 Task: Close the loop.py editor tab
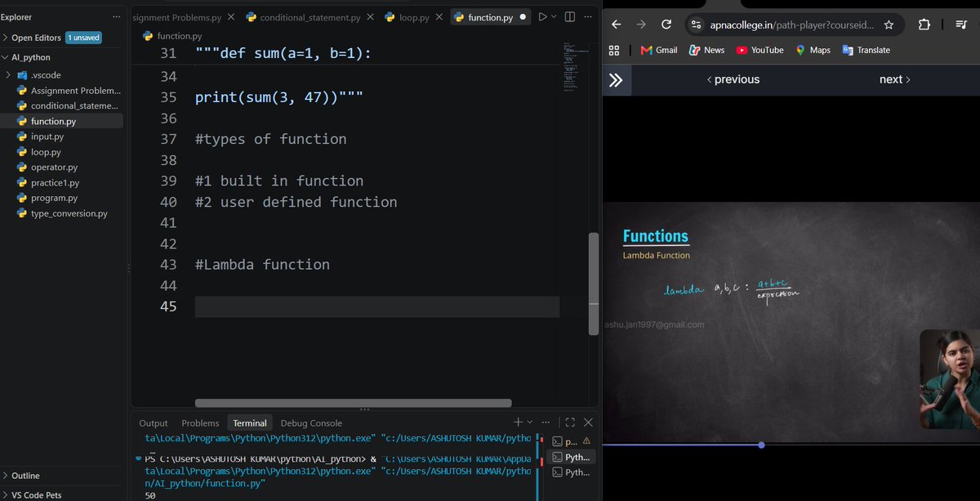[x=439, y=16]
